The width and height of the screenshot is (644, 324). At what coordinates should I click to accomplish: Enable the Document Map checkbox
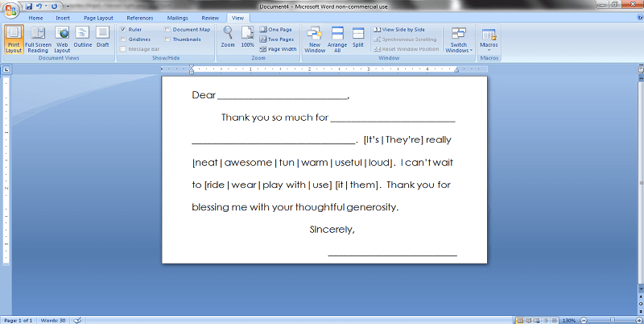click(167, 29)
